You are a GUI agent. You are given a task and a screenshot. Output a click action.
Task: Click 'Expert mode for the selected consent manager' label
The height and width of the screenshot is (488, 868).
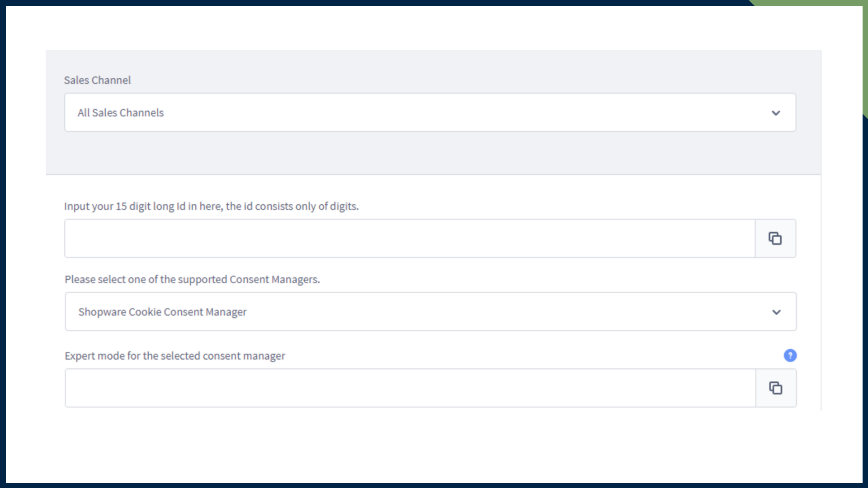[x=175, y=356]
